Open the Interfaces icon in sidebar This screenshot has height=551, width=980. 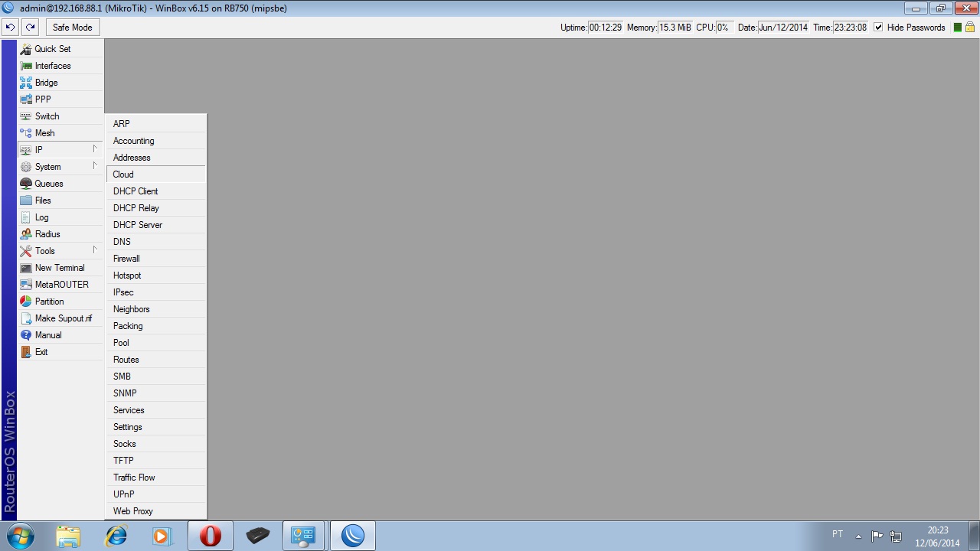click(x=26, y=66)
